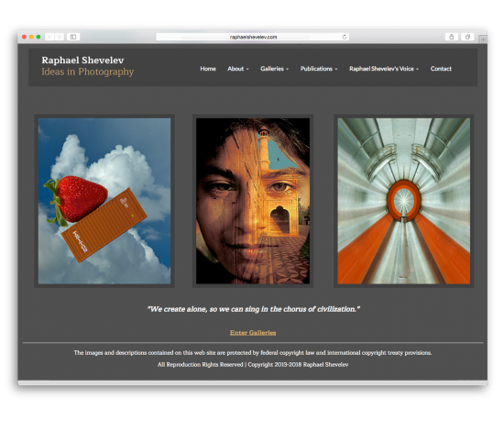Go to the Home menu item
This screenshot has height=432, width=504.
(x=208, y=69)
